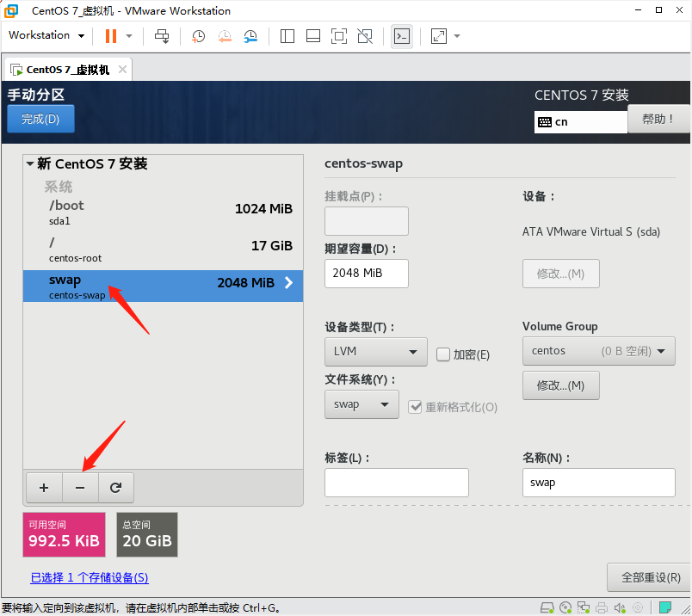Enter full screen mode icon
The image size is (692, 616).
339,36
